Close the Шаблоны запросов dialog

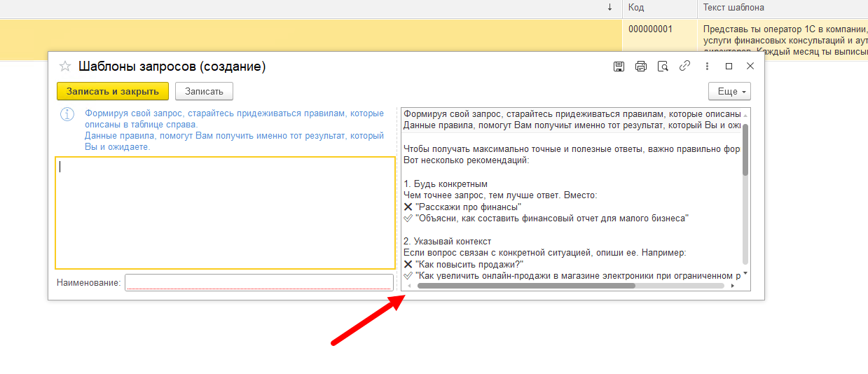(x=750, y=67)
